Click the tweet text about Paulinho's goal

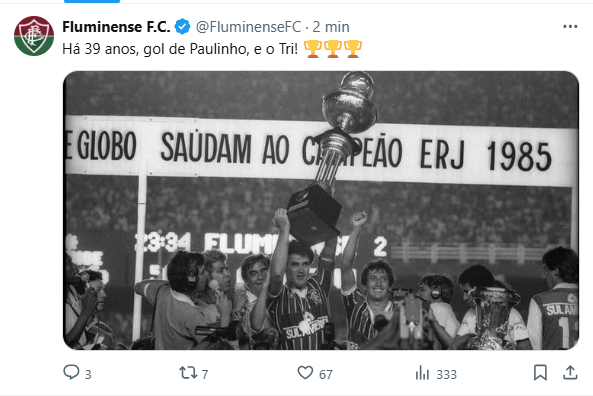coord(180,49)
